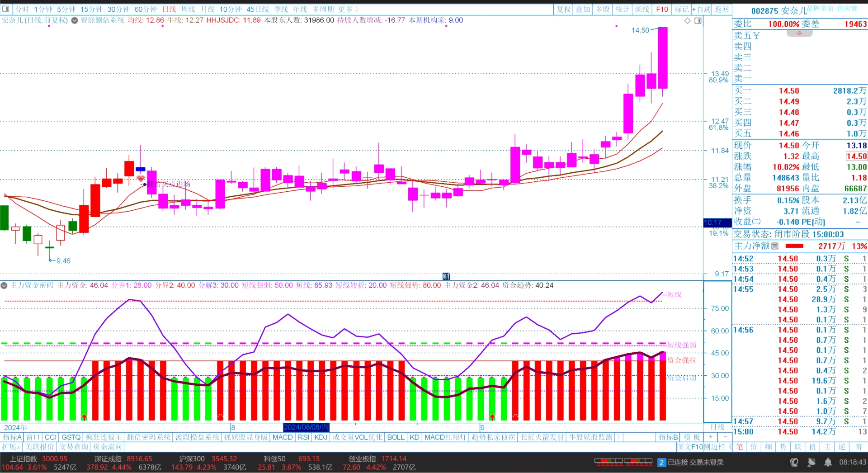Toggle the 主力资金密码 indicator circle icon
Screen dimensions: 868x473
tap(4, 285)
